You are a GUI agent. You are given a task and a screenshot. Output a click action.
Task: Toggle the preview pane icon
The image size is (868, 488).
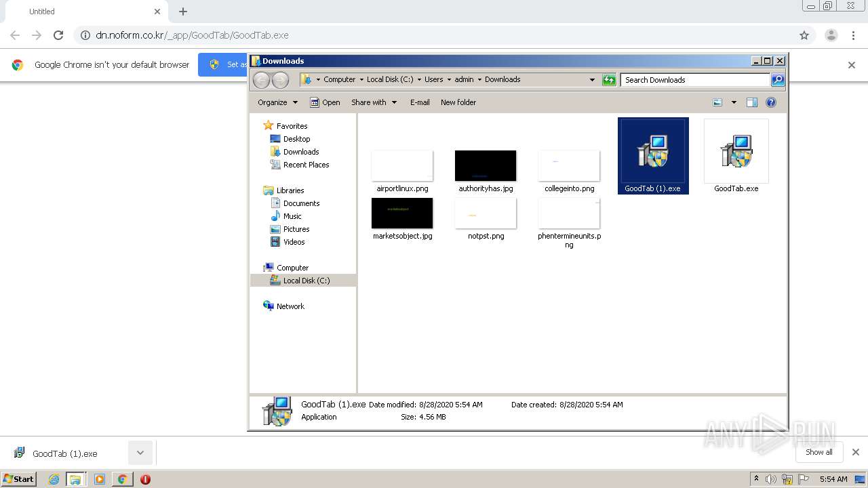tap(751, 102)
